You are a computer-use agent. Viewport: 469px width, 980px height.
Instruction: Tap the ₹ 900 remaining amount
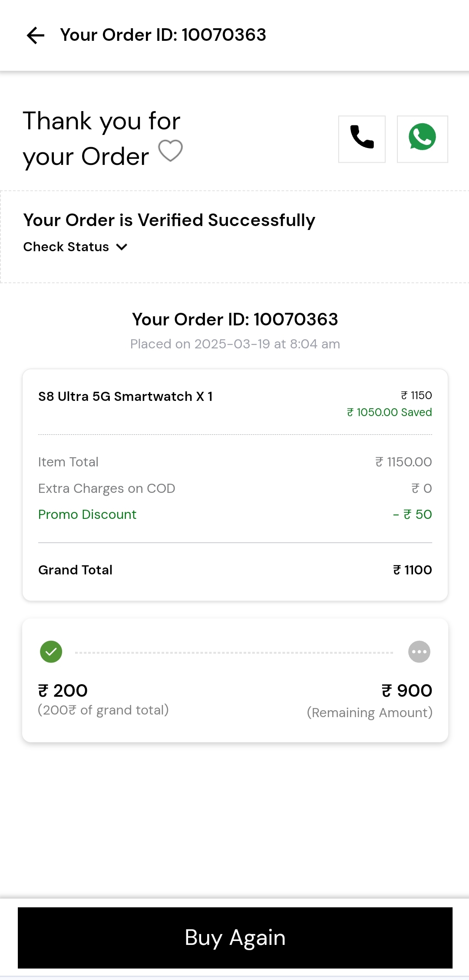[x=407, y=691]
